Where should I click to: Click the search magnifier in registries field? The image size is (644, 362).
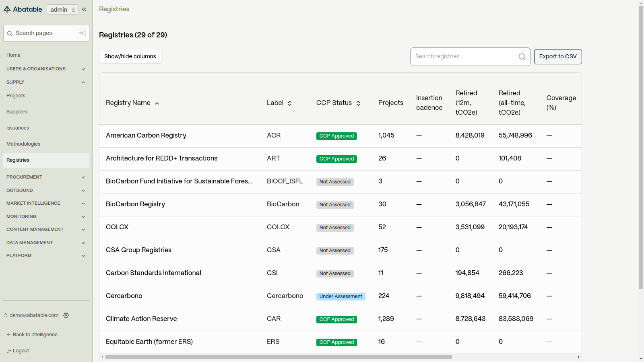tap(522, 57)
